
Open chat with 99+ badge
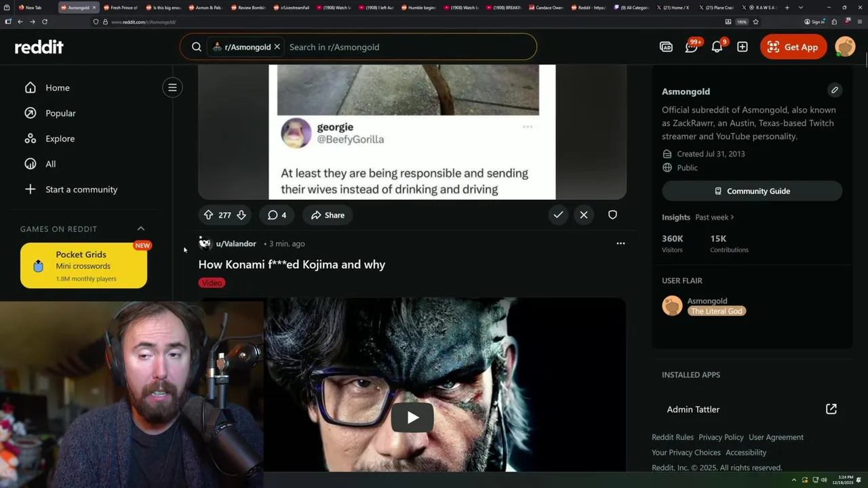(692, 47)
